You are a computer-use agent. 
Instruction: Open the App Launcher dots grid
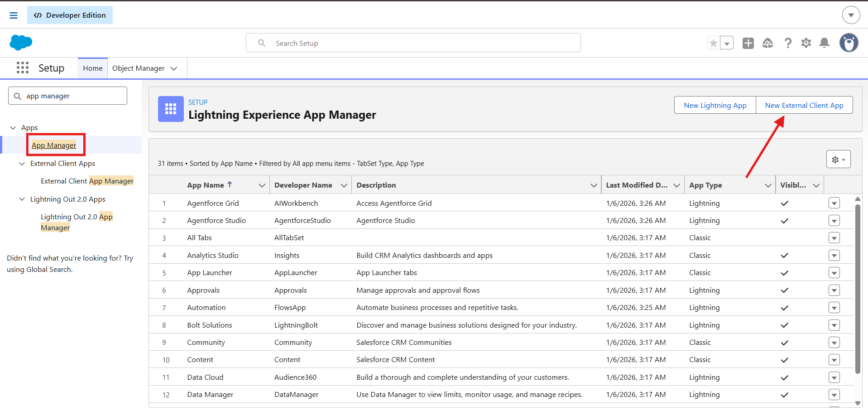23,68
